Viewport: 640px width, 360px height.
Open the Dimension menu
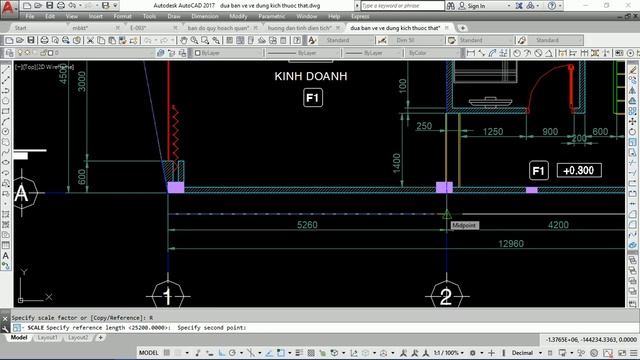[205, 16]
